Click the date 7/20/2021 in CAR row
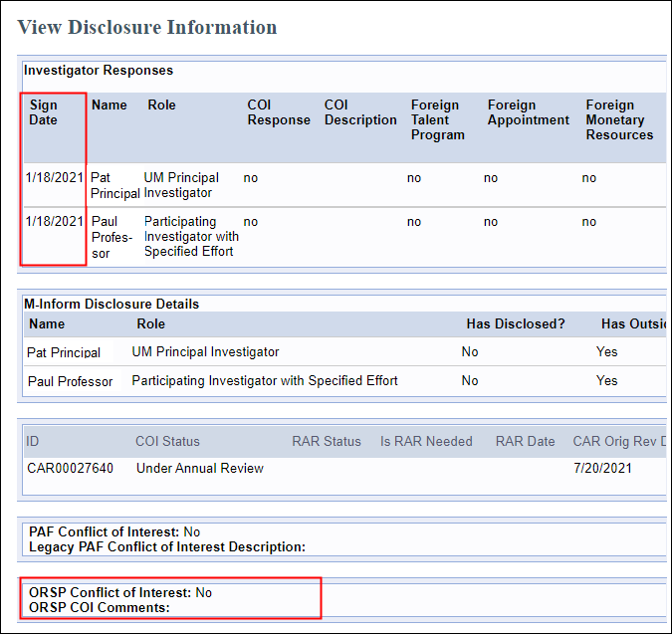Viewport: 672px width, 634px height. click(x=602, y=468)
